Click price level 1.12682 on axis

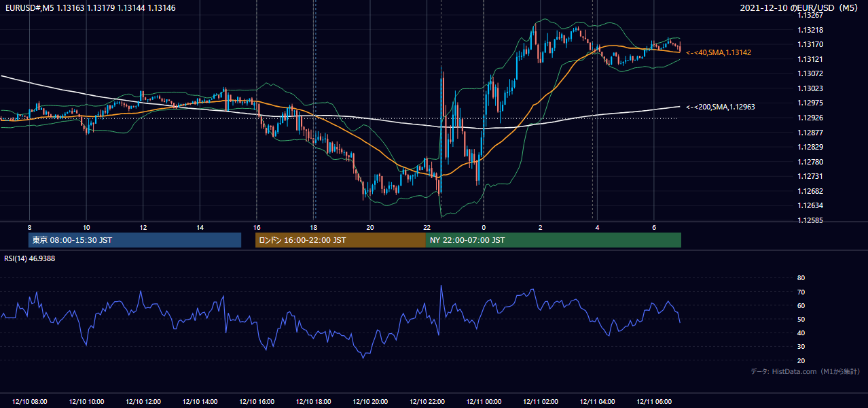(x=810, y=191)
